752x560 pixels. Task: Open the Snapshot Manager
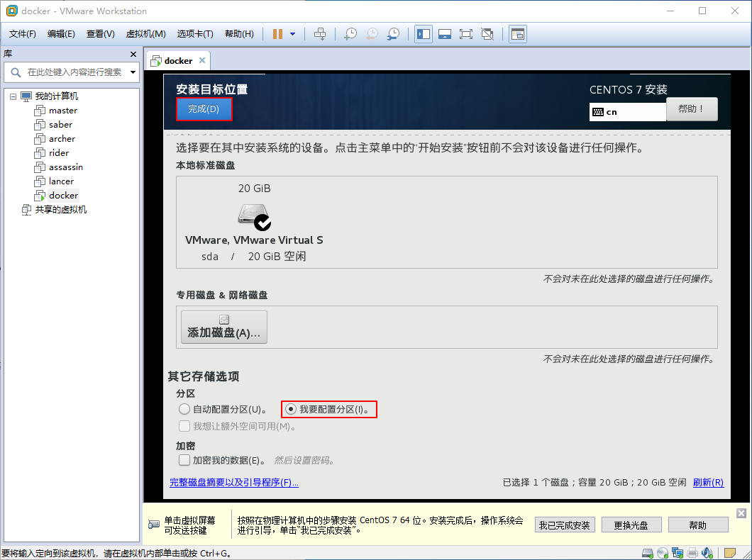[392, 33]
